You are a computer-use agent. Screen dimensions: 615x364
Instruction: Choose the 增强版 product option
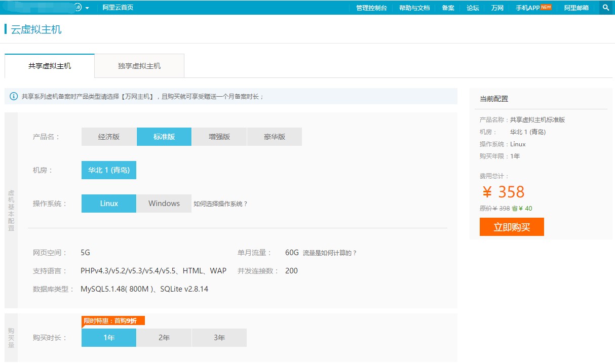tap(219, 137)
